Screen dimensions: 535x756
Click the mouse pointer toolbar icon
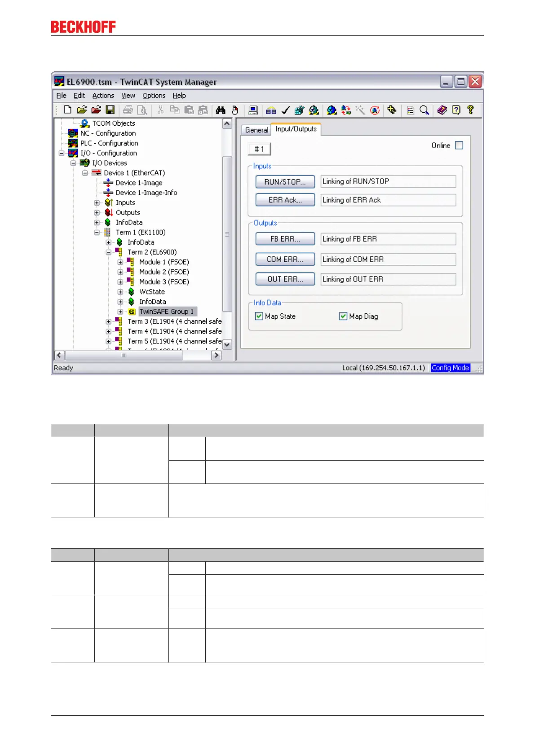tap(235, 110)
